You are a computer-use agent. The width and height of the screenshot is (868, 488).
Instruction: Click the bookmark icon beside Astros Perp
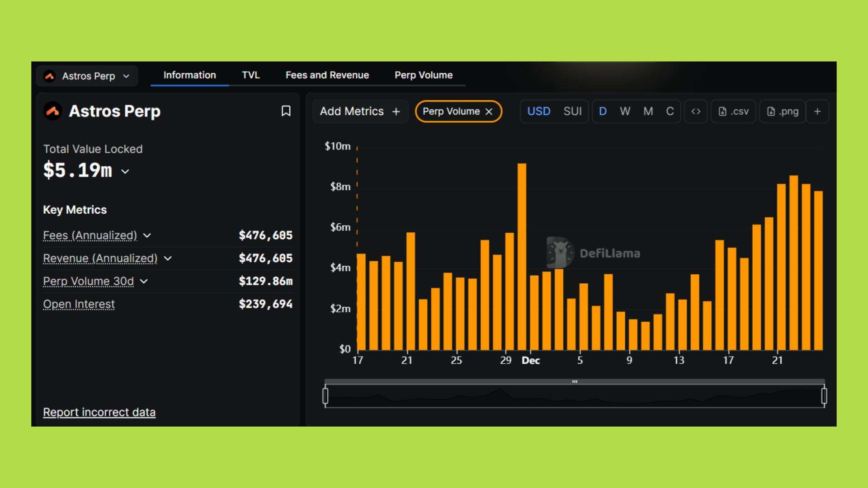point(286,111)
